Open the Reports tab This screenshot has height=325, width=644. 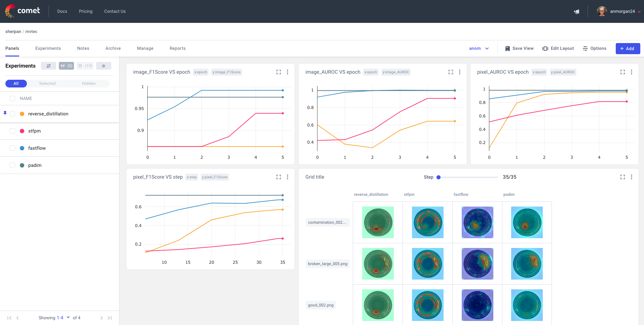(178, 48)
